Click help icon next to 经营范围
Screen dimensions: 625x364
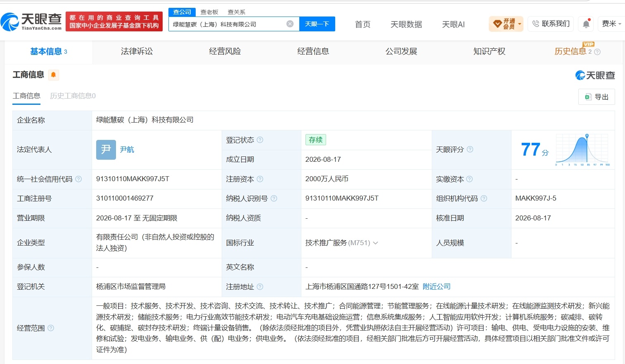[51, 328]
